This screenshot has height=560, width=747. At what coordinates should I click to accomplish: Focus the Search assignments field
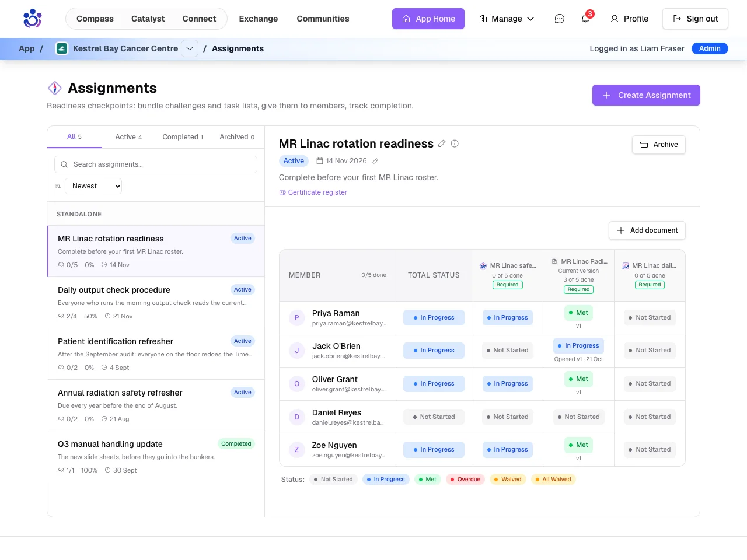[x=156, y=164]
